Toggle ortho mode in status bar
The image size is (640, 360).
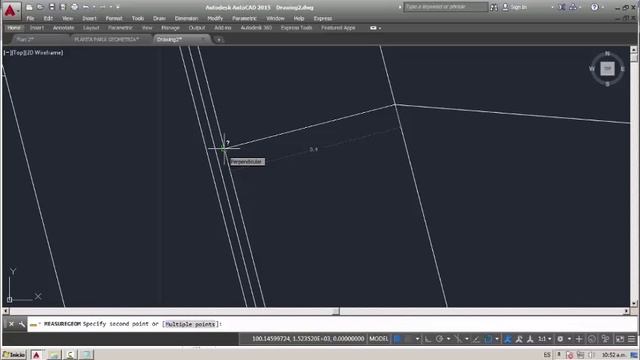click(427, 339)
